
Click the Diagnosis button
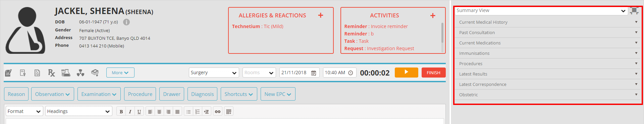click(202, 94)
